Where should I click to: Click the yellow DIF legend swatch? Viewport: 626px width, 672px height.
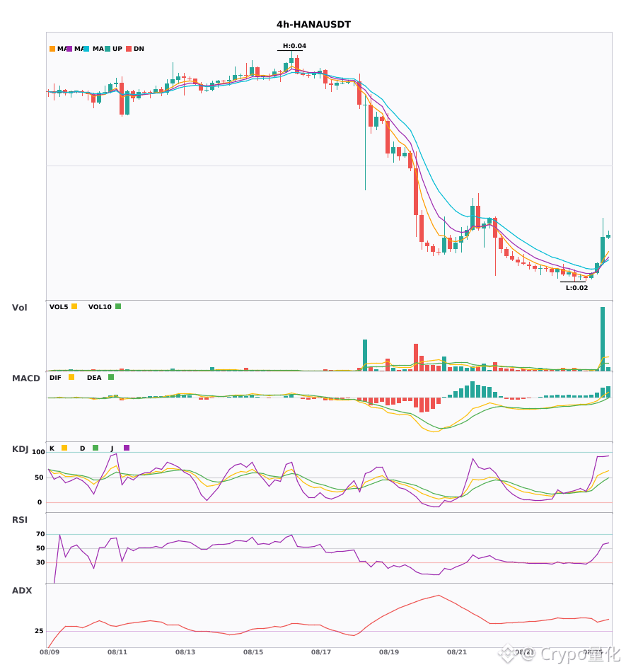pos(71,377)
